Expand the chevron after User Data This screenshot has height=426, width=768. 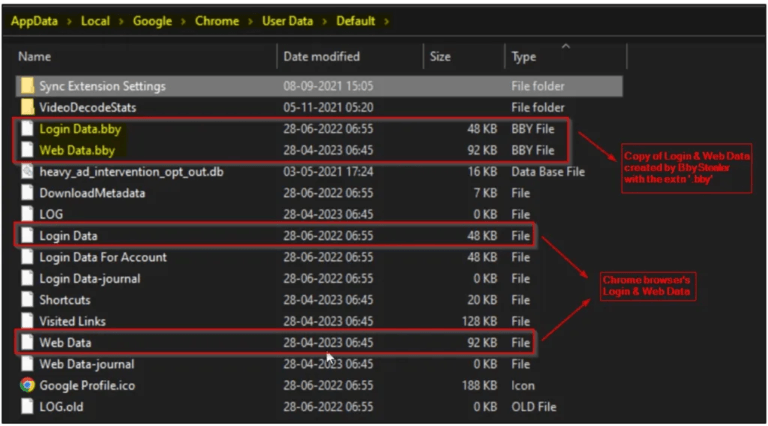pos(324,22)
